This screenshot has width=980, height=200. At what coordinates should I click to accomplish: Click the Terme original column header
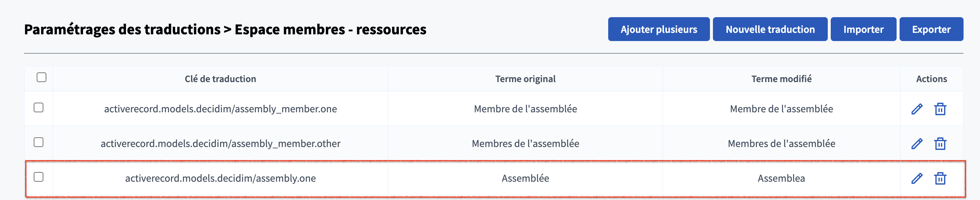pyautogui.click(x=525, y=79)
